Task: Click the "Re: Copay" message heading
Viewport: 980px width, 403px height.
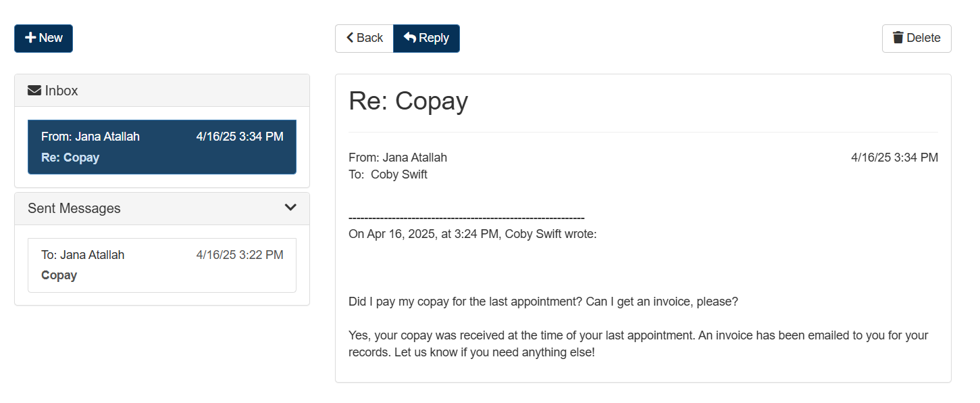Action: 408,101
